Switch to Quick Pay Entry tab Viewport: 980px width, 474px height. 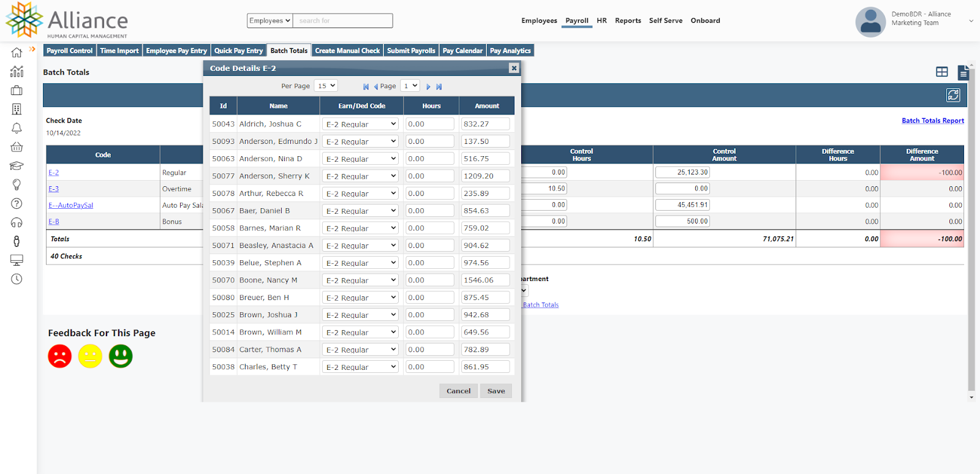click(238, 51)
